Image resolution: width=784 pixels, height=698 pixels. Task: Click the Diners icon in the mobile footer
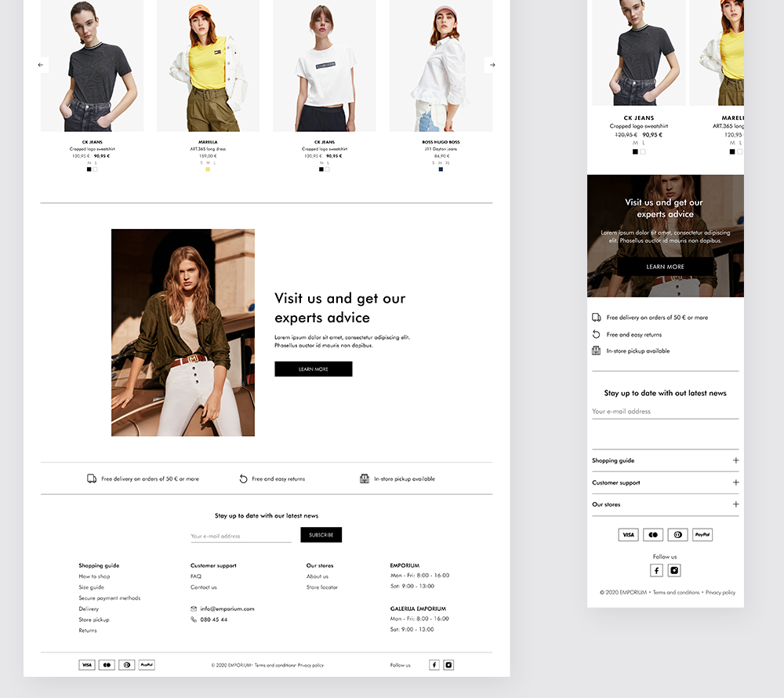(x=678, y=535)
